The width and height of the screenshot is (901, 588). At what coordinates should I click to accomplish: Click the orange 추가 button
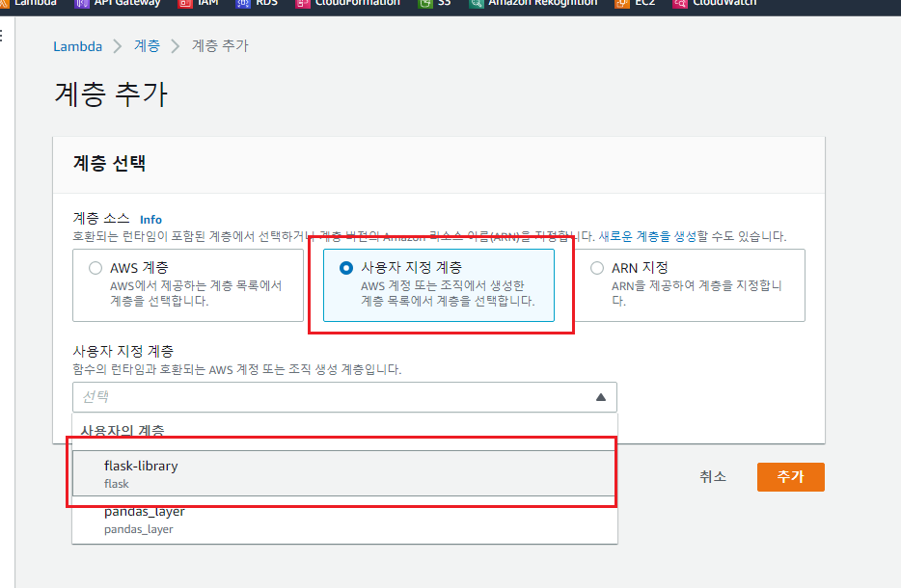point(791,476)
